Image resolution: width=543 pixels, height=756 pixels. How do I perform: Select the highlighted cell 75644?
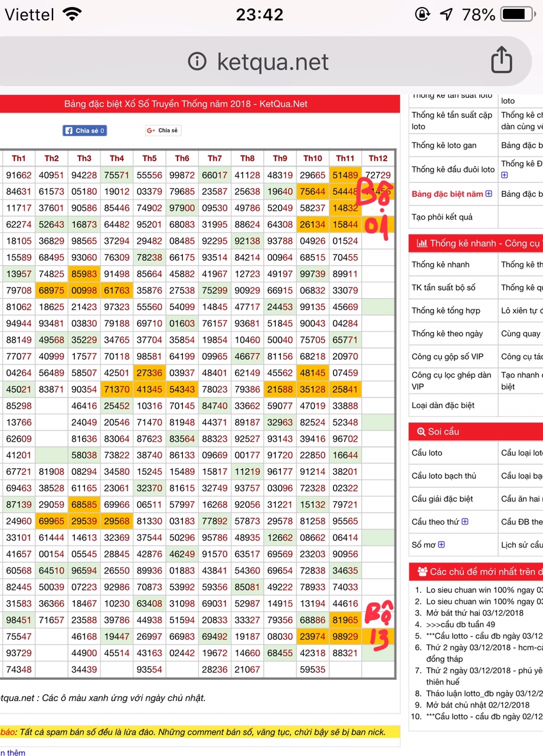pyautogui.click(x=313, y=191)
